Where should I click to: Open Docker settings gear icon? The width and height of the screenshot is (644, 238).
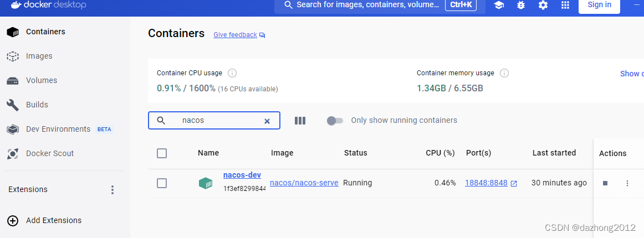(x=543, y=5)
